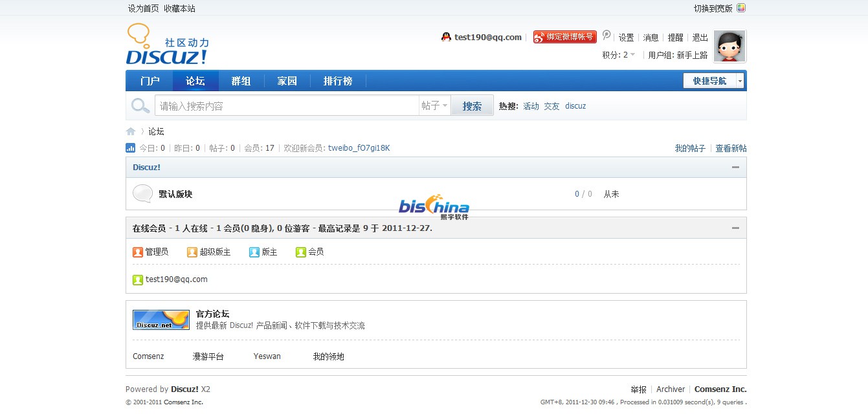868x414 pixels.
Task: Click the QQ penguin icon
Action: point(446,37)
